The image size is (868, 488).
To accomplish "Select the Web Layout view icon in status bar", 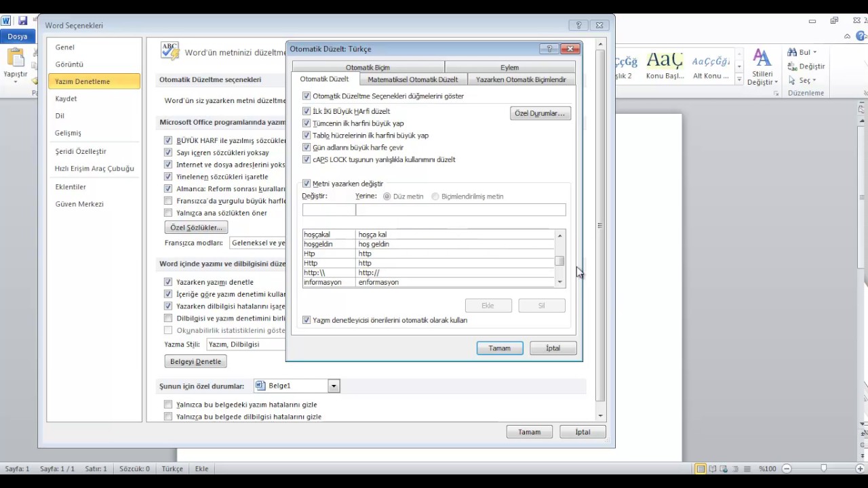I will [x=724, y=468].
